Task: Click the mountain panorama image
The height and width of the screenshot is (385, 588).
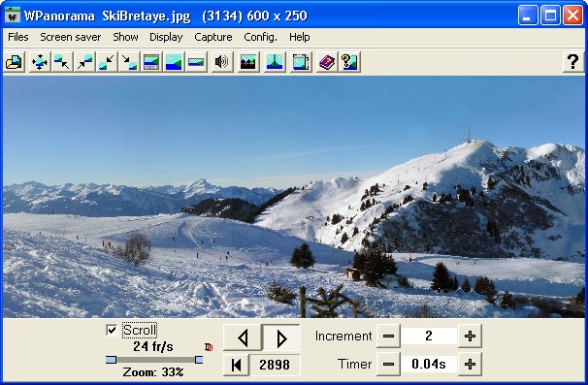Action: click(294, 197)
